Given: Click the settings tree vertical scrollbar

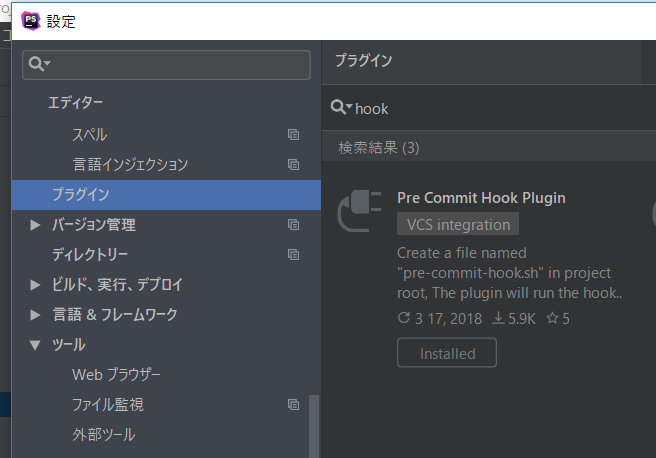Looking at the screenshot, I should point(314,425).
